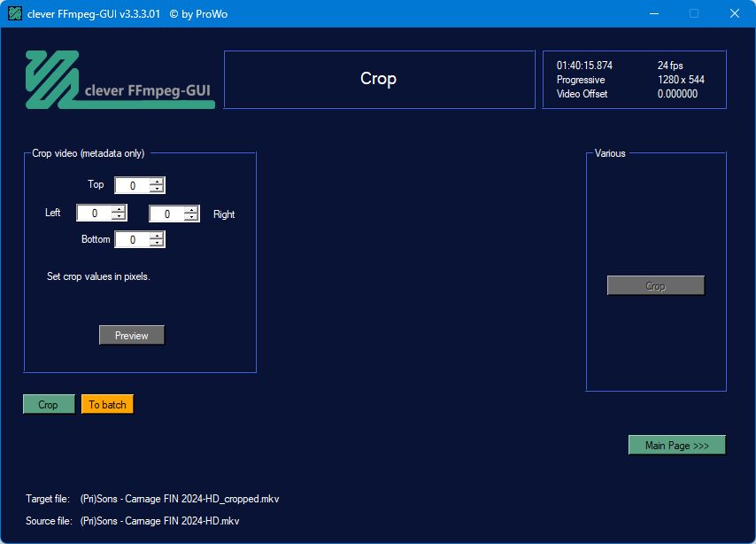Increase the Bottom crop value with the up arrow
756x544 pixels.
coord(157,236)
